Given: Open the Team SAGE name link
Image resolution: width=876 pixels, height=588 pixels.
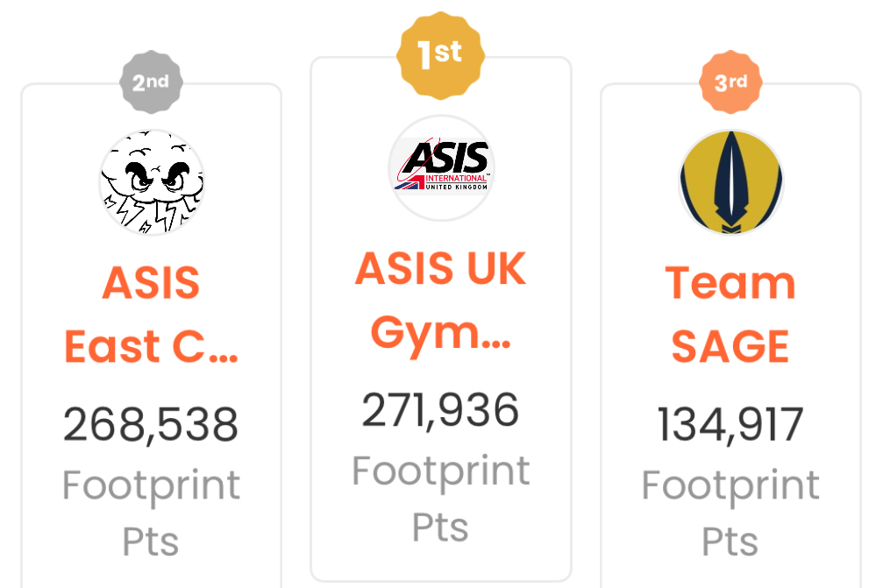Looking at the screenshot, I should pyautogui.click(x=730, y=315).
